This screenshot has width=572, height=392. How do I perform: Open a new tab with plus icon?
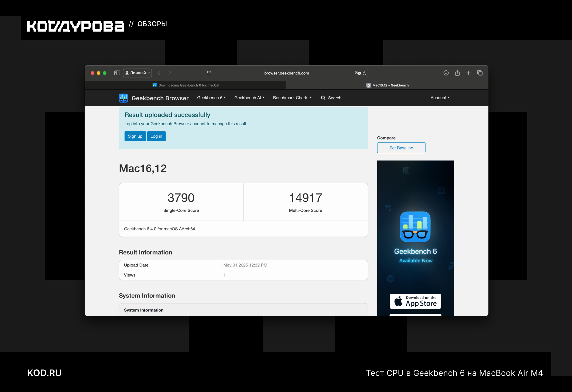pyautogui.click(x=468, y=73)
